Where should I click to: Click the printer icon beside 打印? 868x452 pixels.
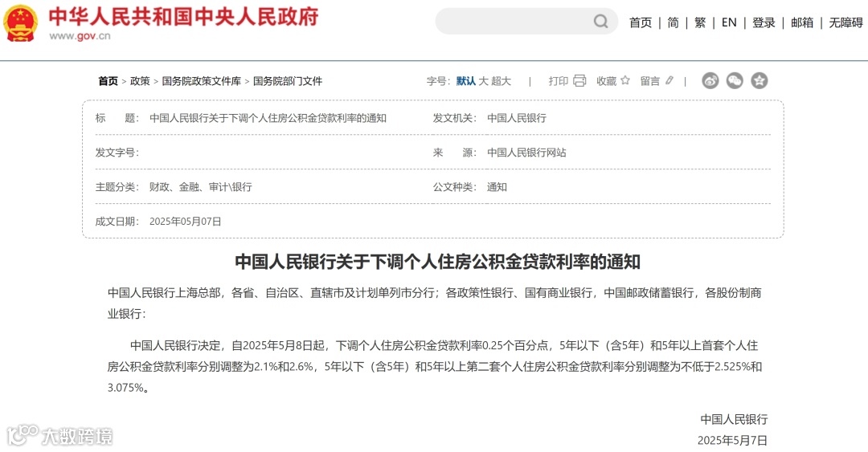tap(579, 81)
